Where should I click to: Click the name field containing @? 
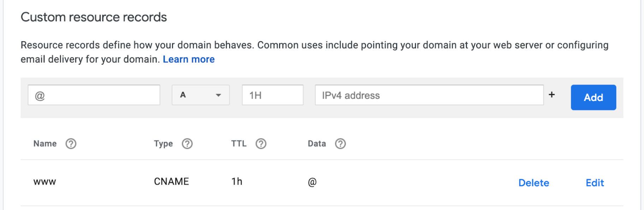click(x=94, y=95)
